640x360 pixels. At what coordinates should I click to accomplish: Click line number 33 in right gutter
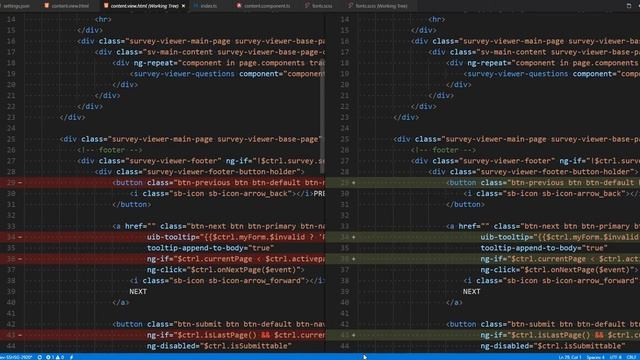coord(345,226)
